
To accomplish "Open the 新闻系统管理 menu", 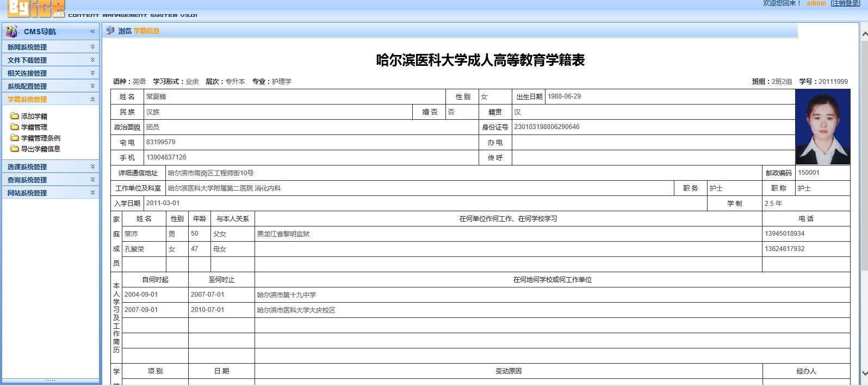I will coord(27,47).
